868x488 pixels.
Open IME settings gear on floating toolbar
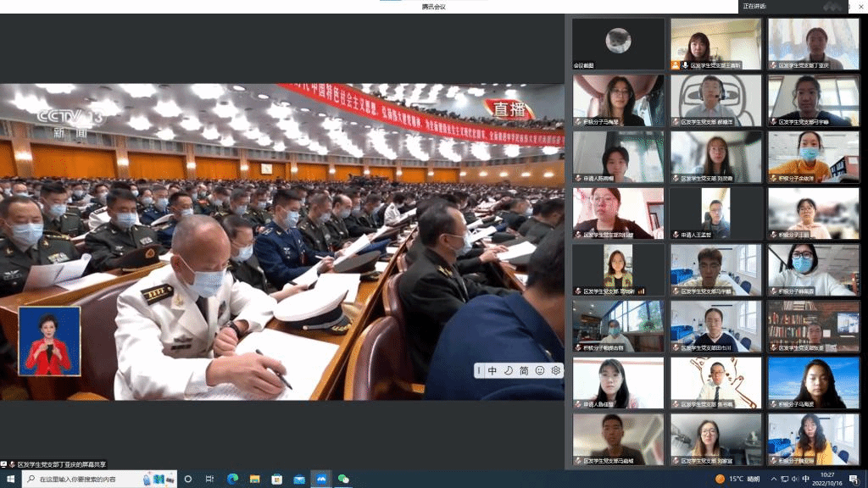[x=556, y=370]
